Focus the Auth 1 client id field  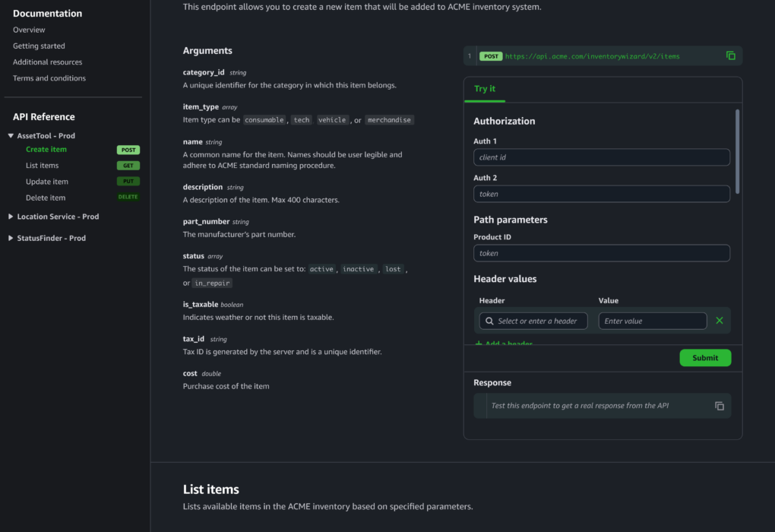click(x=601, y=157)
